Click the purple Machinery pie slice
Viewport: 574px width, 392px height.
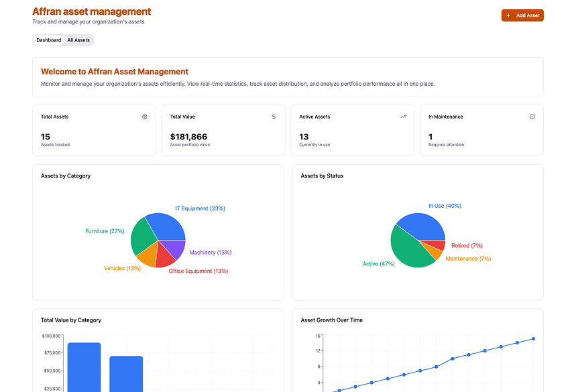(x=174, y=249)
